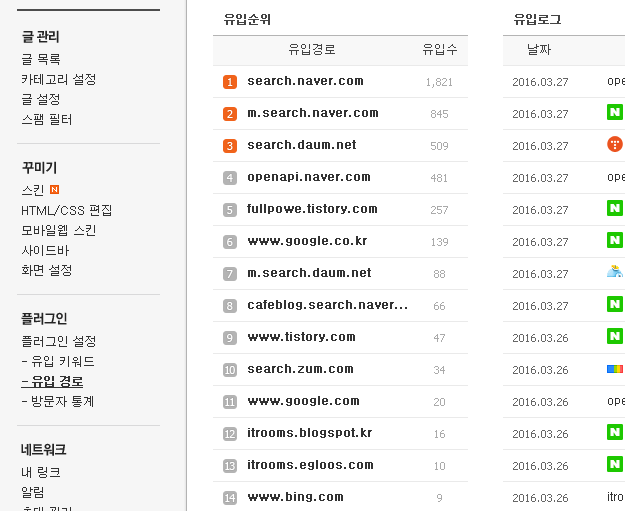Select www.google.com referrer
The height and width of the screenshot is (511, 625).
[303, 401]
